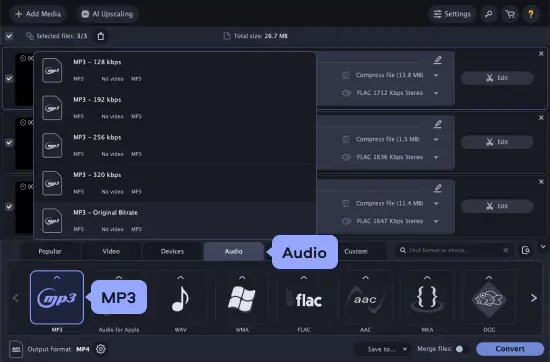This screenshot has width=550, height=362.
Task: Click the pencil rename icon of first file
Action: pos(437,60)
